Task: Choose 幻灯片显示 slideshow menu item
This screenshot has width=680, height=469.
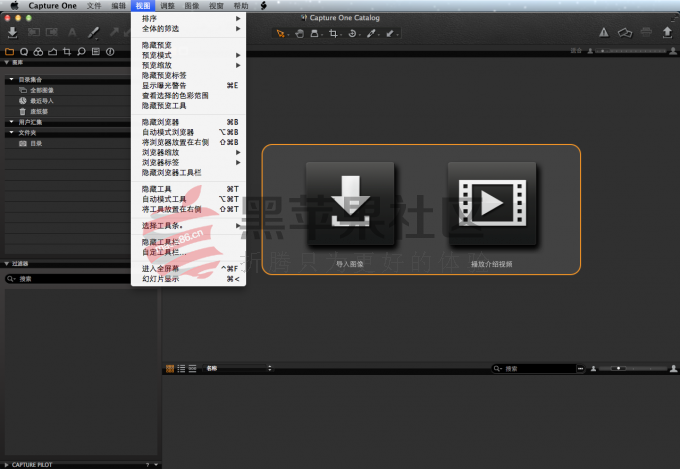Action: pos(189,279)
